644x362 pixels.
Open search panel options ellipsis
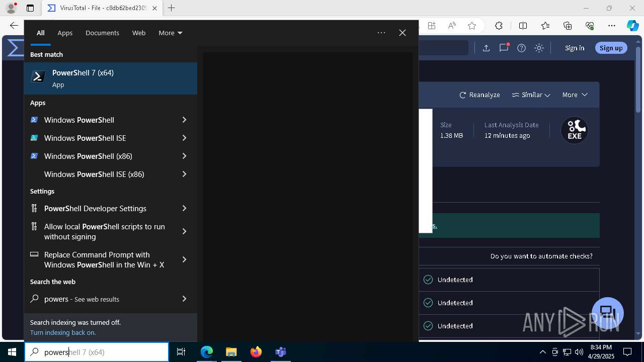click(x=381, y=33)
